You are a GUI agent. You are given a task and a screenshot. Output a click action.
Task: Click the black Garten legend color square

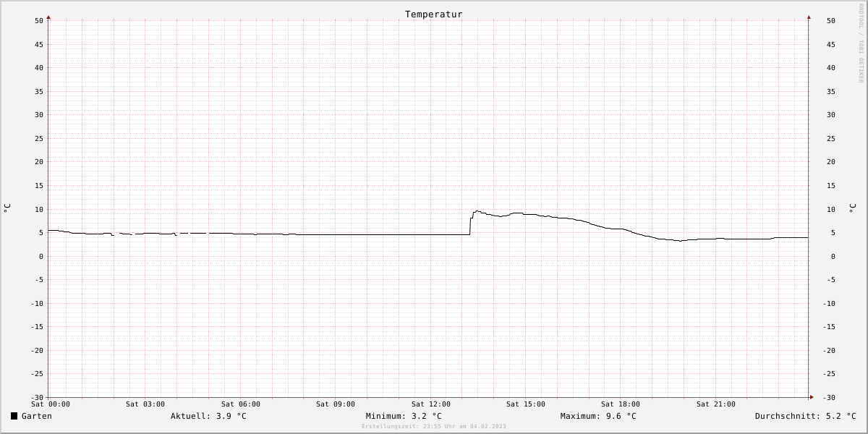(14, 416)
